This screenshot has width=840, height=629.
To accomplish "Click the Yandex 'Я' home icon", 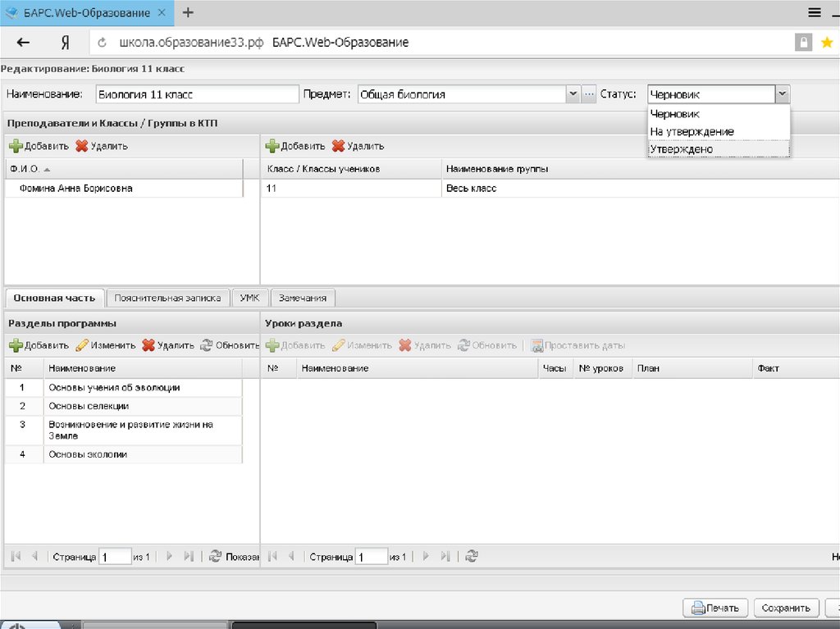I will click(65, 43).
